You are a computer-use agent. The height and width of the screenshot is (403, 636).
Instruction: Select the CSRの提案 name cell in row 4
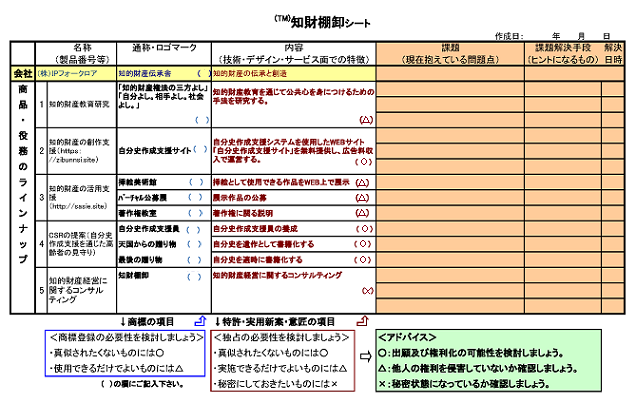coord(82,244)
